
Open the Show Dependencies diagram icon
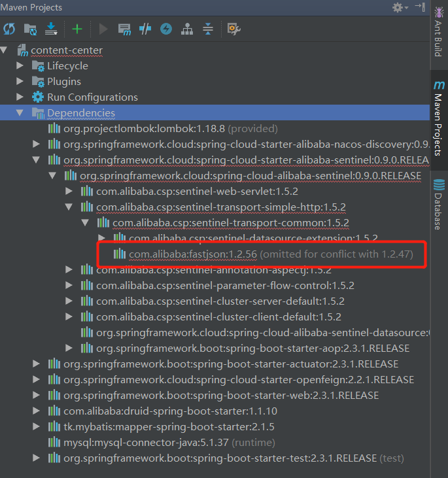pyautogui.click(x=187, y=29)
